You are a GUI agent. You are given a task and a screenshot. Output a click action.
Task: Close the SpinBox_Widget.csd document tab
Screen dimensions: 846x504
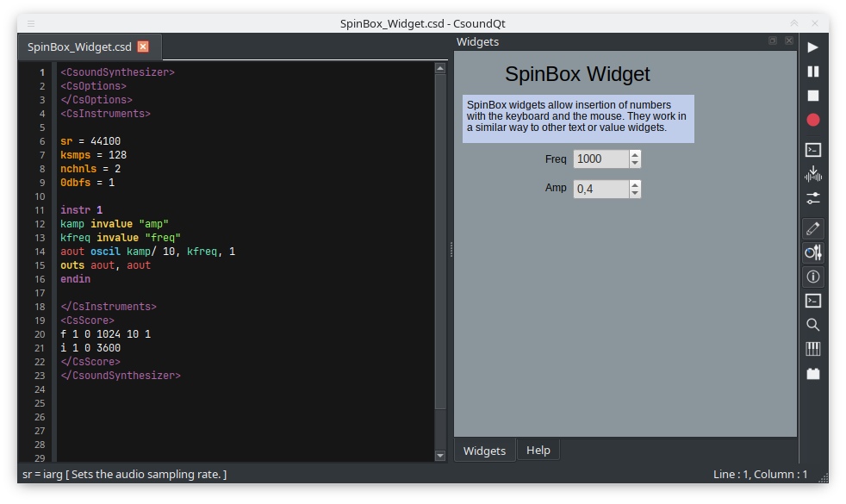coord(143,47)
